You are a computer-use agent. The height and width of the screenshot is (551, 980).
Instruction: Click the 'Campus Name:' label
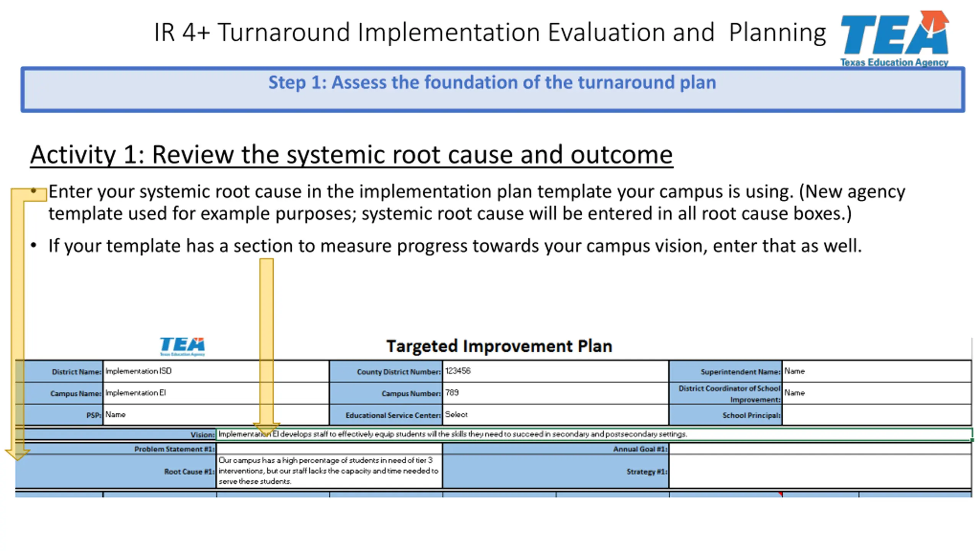pyautogui.click(x=76, y=394)
